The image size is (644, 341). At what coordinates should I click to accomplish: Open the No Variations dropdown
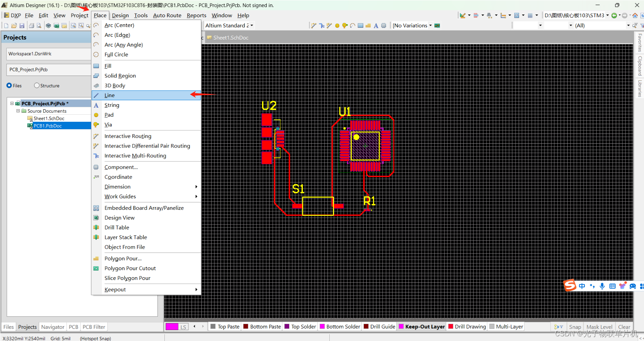431,25
